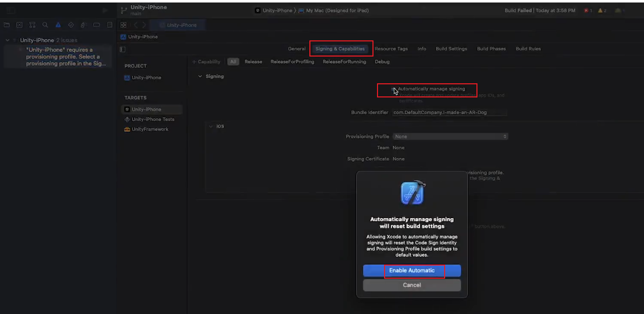Image resolution: width=644 pixels, height=314 pixels.
Task: Click the yellow warning count indicator
Action: pyautogui.click(x=602, y=11)
